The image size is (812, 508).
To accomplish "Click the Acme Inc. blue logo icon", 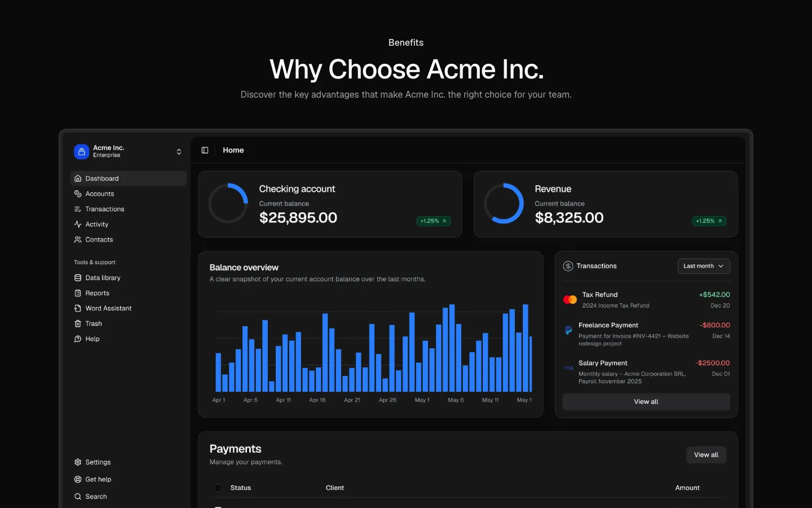I will (x=82, y=151).
